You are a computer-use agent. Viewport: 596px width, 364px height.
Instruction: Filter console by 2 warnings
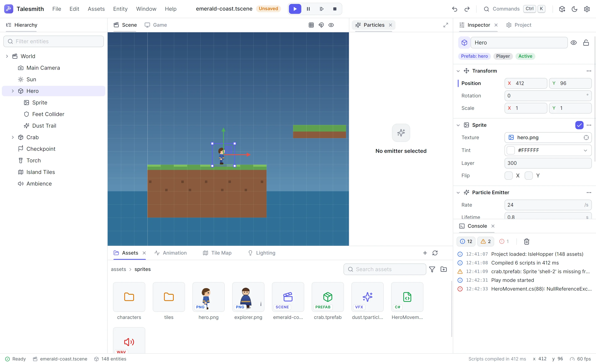click(486, 241)
